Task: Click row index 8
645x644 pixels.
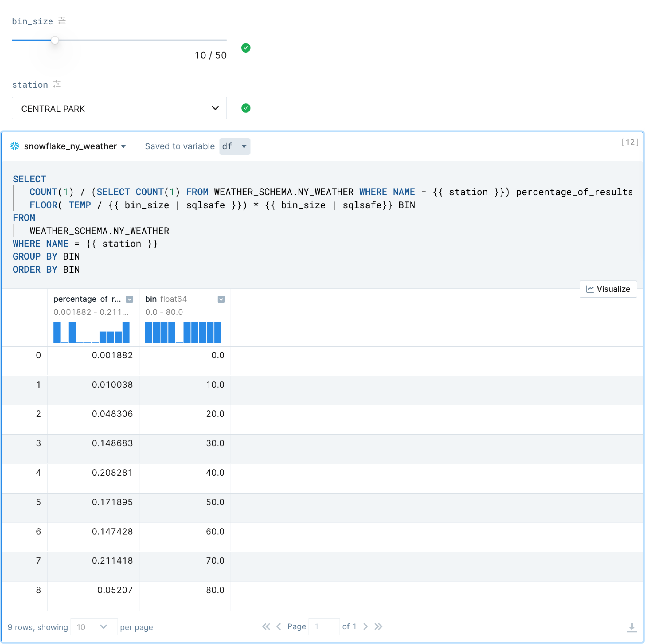Action: click(x=38, y=589)
